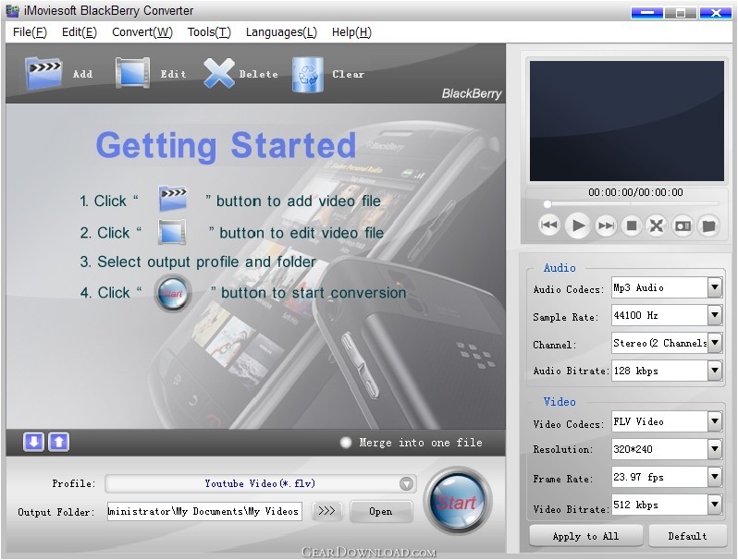The width and height of the screenshot is (738, 560).
Task: Open the Tools menu
Action: pos(209,32)
